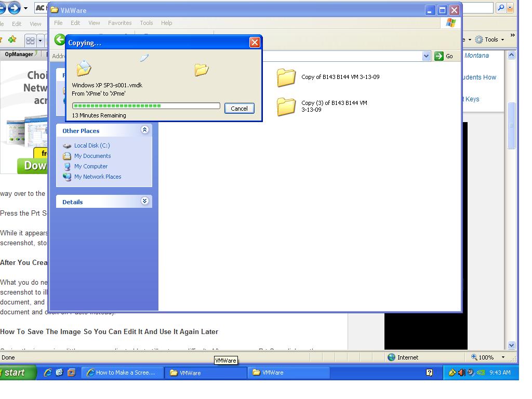
Task: Click the Go button beside the address bar
Action: (x=444, y=56)
